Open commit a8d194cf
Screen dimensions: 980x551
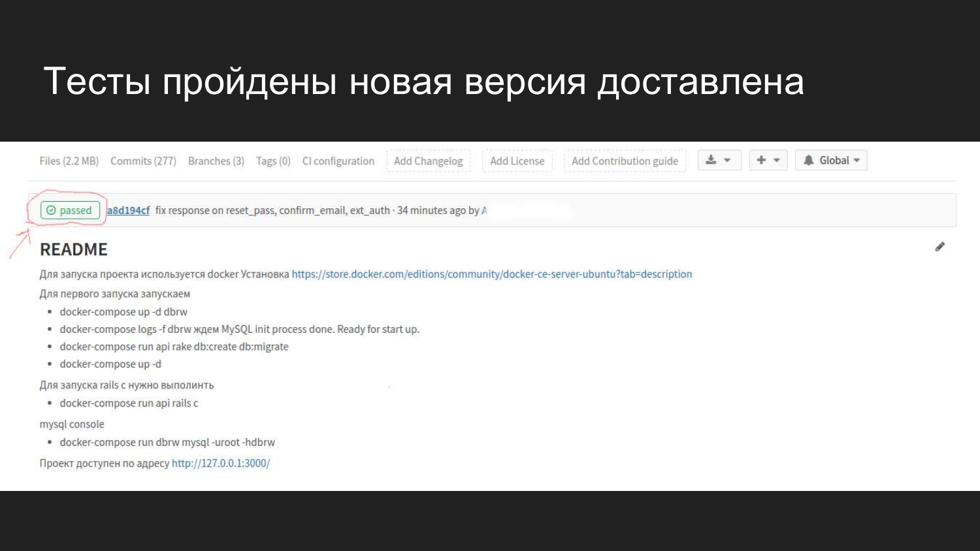128,210
